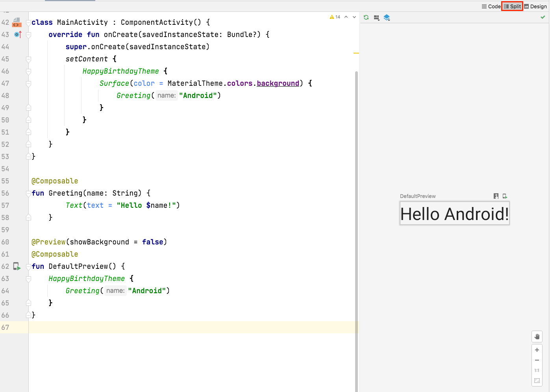Click the run preview gutter icon beside DefaultPreview function
Viewport: 550px width, 392px height.
tap(17, 266)
